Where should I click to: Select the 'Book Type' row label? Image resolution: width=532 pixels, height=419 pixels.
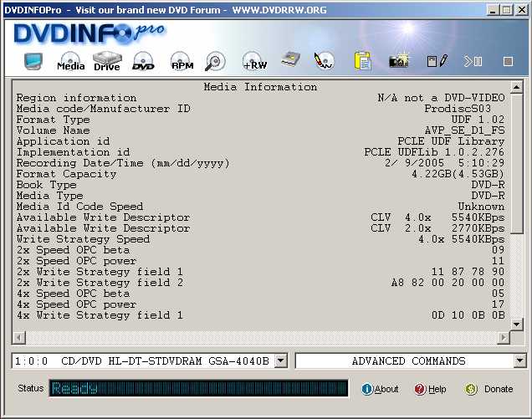(47, 185)
